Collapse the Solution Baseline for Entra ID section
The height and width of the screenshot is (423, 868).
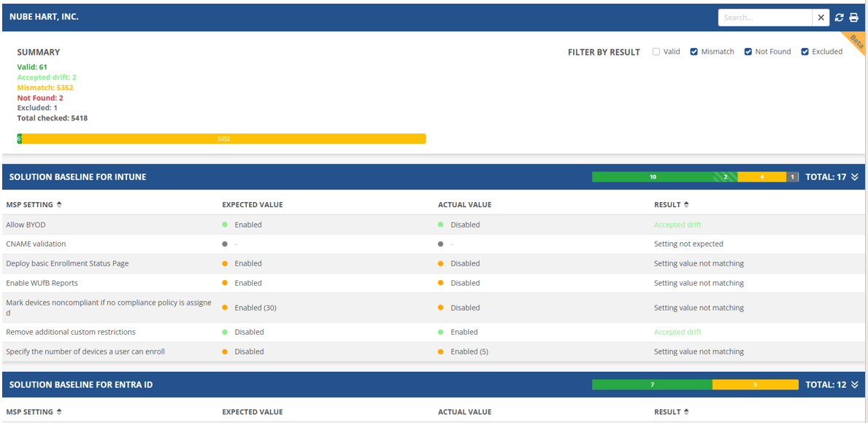855,385
